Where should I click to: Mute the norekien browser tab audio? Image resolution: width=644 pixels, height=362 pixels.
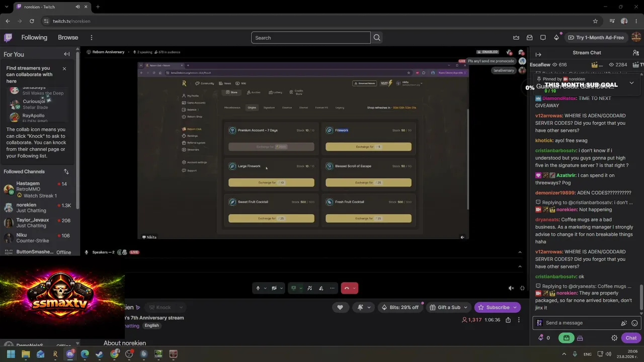(77, 7)
